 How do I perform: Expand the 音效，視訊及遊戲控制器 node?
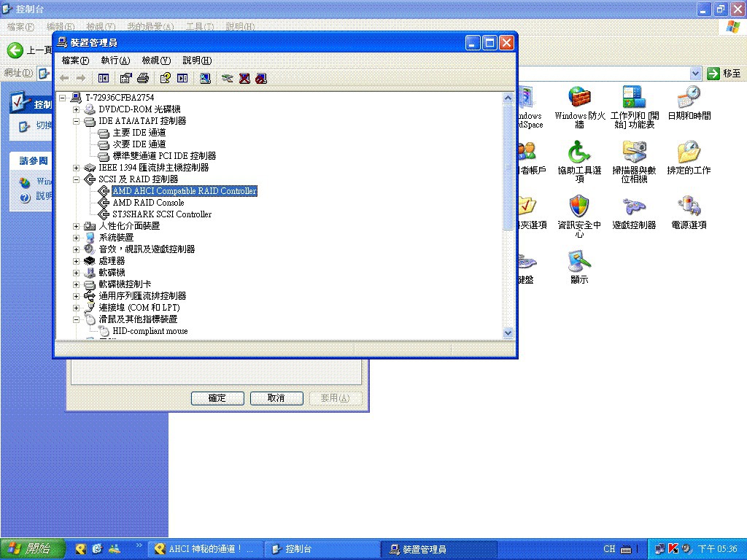(76, 249)
